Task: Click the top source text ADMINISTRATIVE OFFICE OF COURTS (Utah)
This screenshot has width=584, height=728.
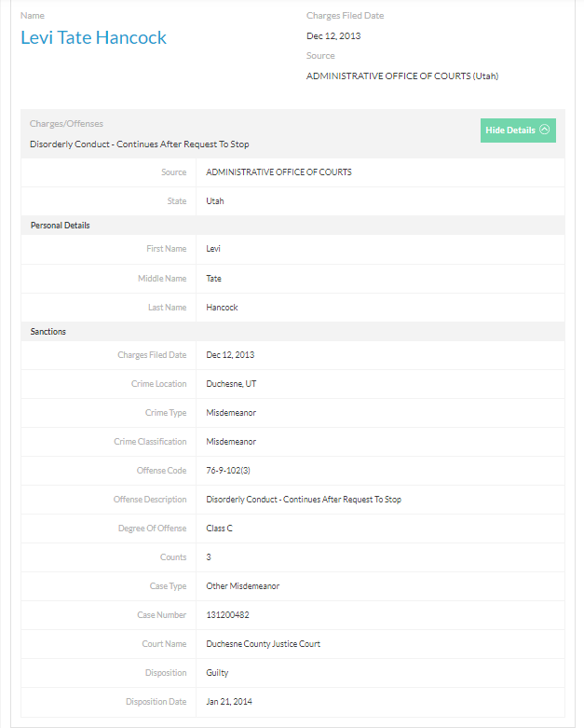Action: [x=402, y=76]
